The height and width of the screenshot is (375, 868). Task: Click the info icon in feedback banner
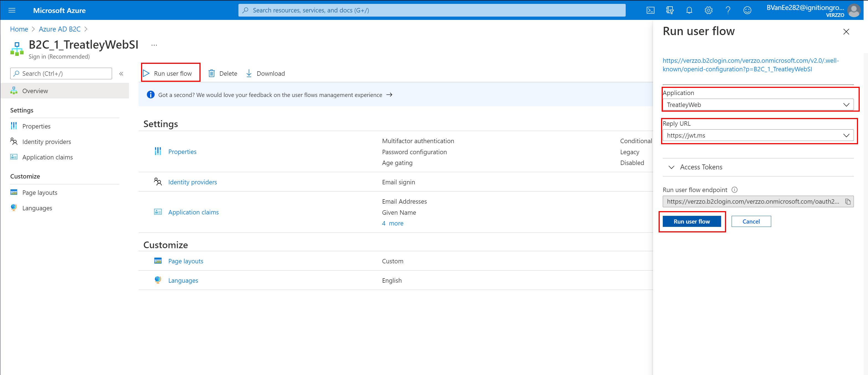click(151, 95)
